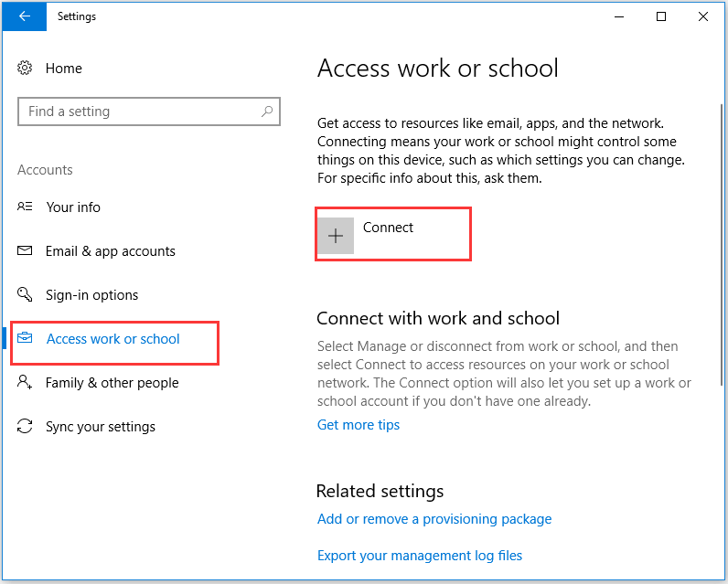The image size is (728, 584).
Task: Click Export your management log files
Action: point(420,556)
